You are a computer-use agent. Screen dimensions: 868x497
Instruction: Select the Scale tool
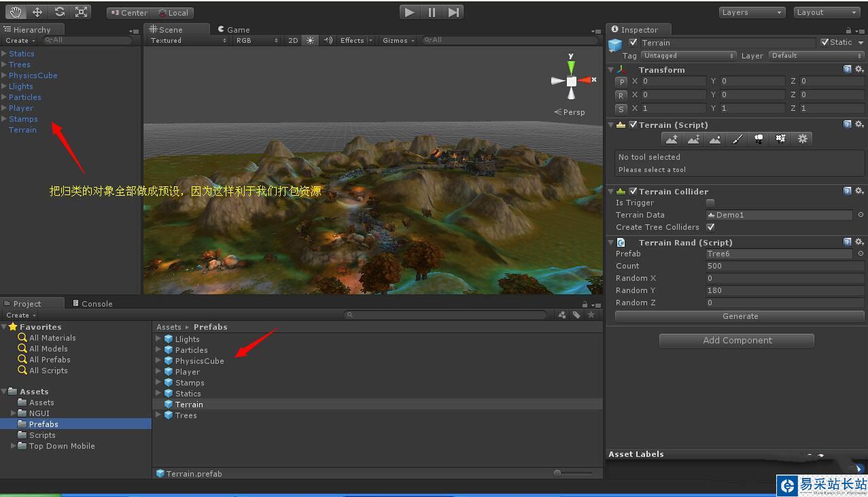[81, 12]
